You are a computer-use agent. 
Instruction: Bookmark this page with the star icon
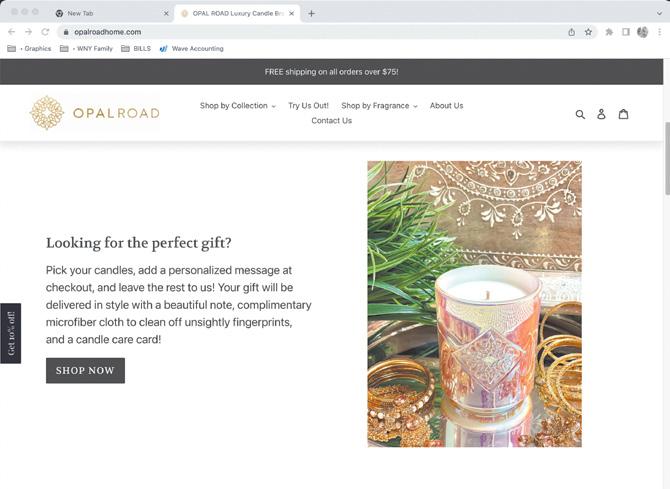click(x=588, y=32)
